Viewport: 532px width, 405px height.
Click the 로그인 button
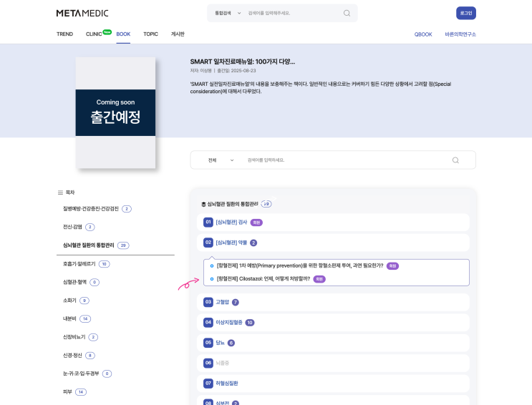tap(466, 13)
